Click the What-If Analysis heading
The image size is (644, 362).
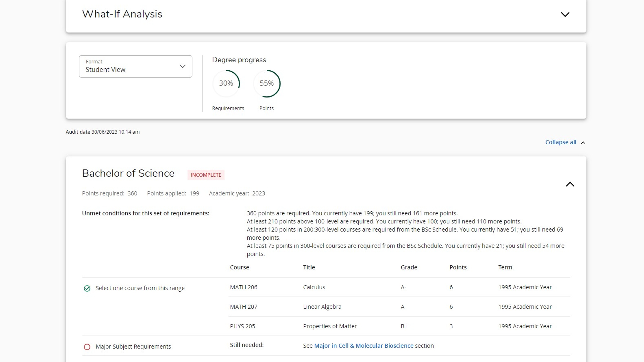pyautogui.click(x=122, y=14)
